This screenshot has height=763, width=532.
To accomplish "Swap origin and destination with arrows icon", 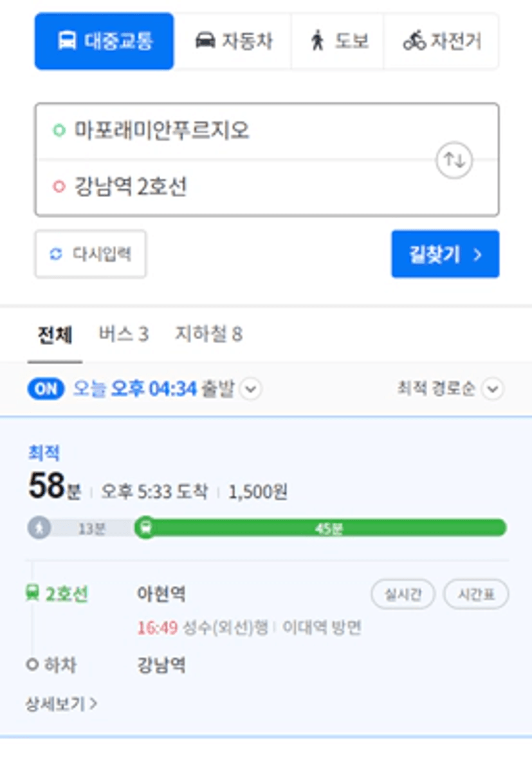I will (454, 160).
